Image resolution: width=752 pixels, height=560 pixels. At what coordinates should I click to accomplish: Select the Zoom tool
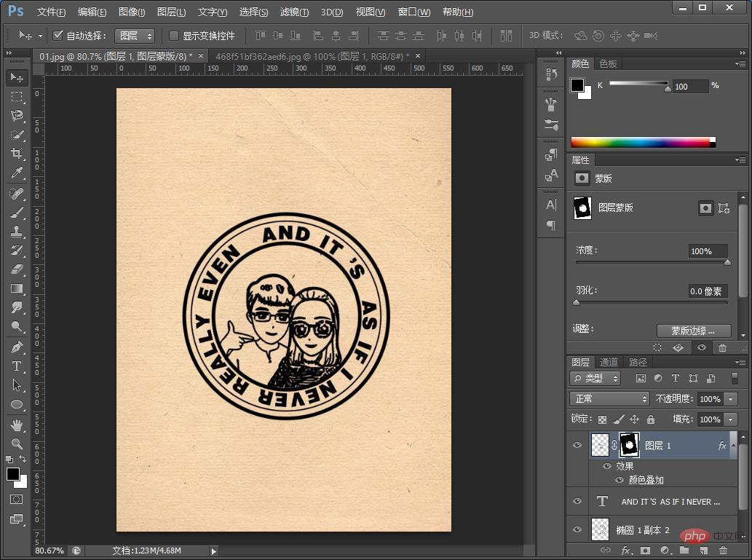17,444
